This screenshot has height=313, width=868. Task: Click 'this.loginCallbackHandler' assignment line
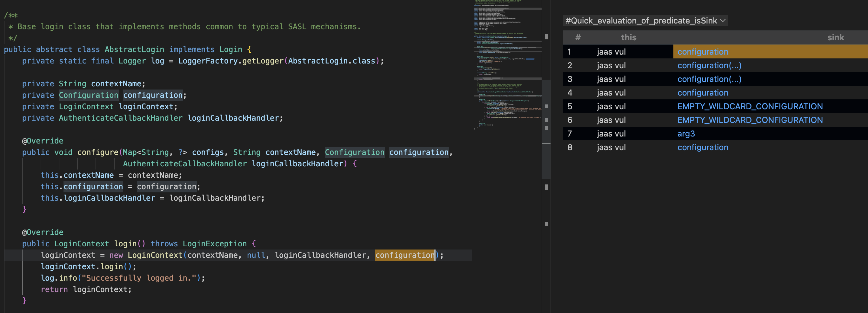tap(153, 198)
